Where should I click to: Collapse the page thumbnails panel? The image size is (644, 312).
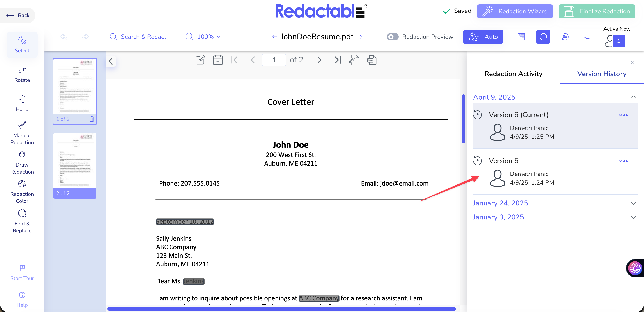(111, 61)
